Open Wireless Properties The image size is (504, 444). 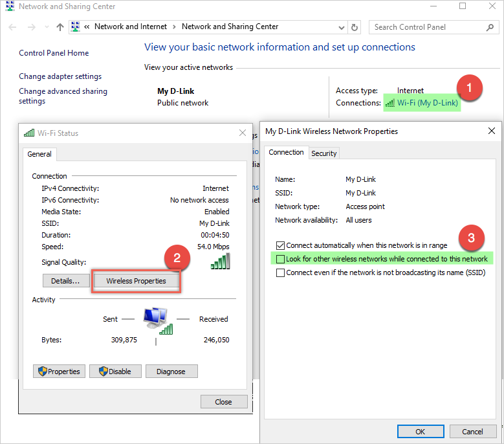click(136, 281)
